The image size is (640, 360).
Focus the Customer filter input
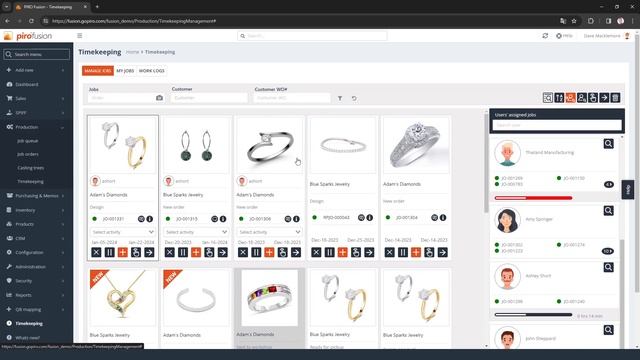(x=209, y=98)
